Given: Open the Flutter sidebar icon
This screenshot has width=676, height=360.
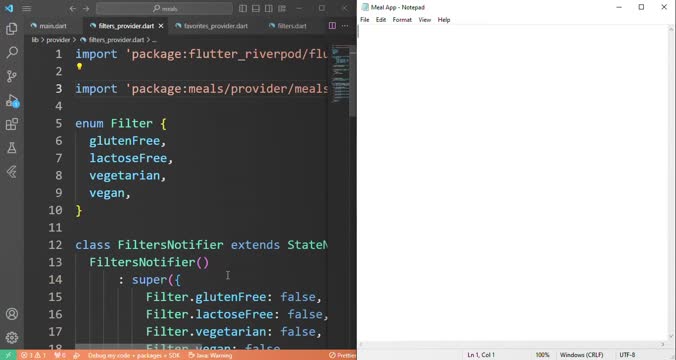Looking at the screenshot, I should [12, 172].
